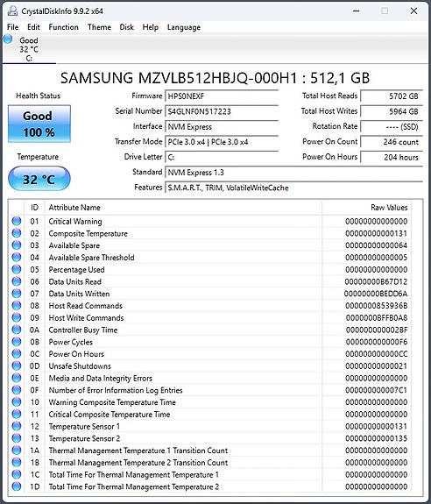Viewport: 431px width, 504px height.
Task: Click the status orb beside Unsafe Shutdowns
Action: [x=17, y=366]
